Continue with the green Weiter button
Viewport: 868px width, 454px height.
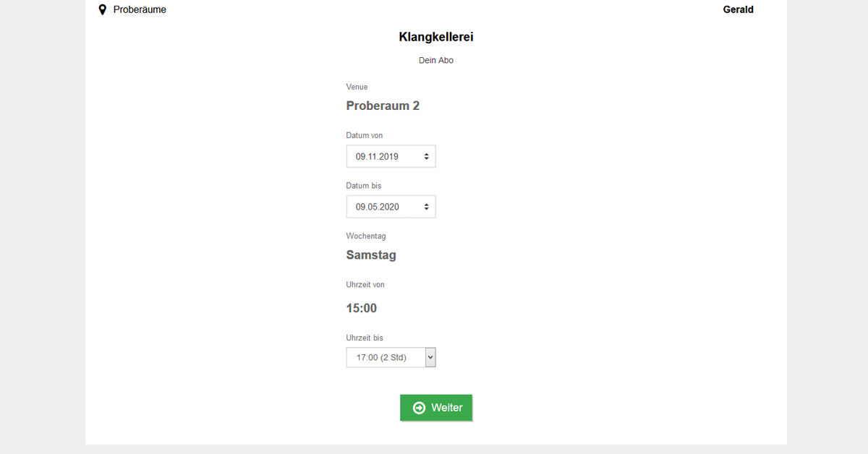coord(436,408)
